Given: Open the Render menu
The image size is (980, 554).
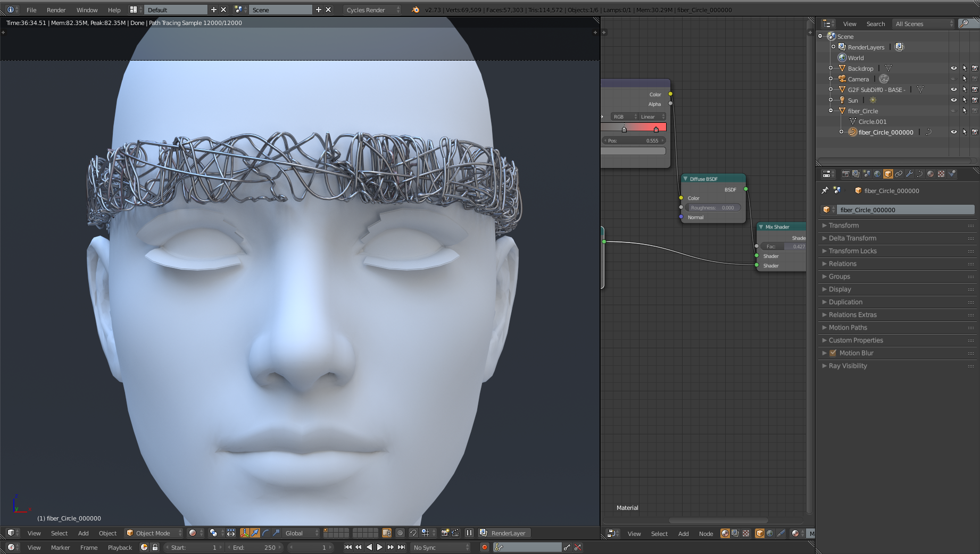Looking at the screenshot, I should [x=56, y=10].
